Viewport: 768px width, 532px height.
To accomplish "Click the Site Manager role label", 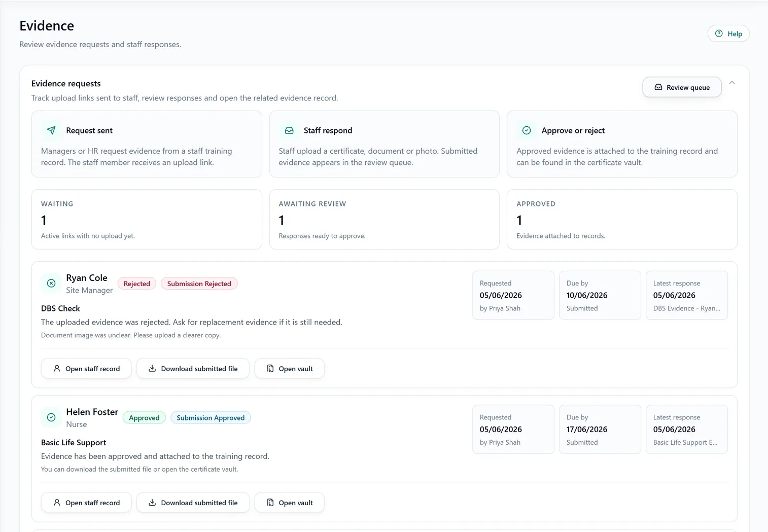I will (x=89, y=290).
